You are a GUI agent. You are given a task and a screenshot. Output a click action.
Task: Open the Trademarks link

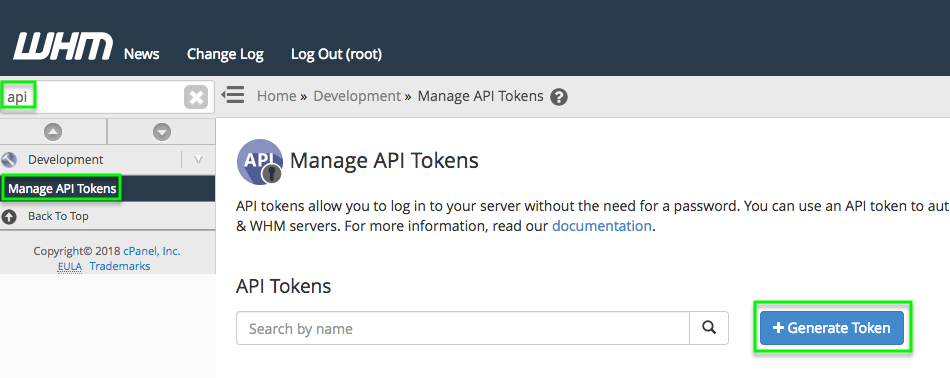click(x=120, y=267)
